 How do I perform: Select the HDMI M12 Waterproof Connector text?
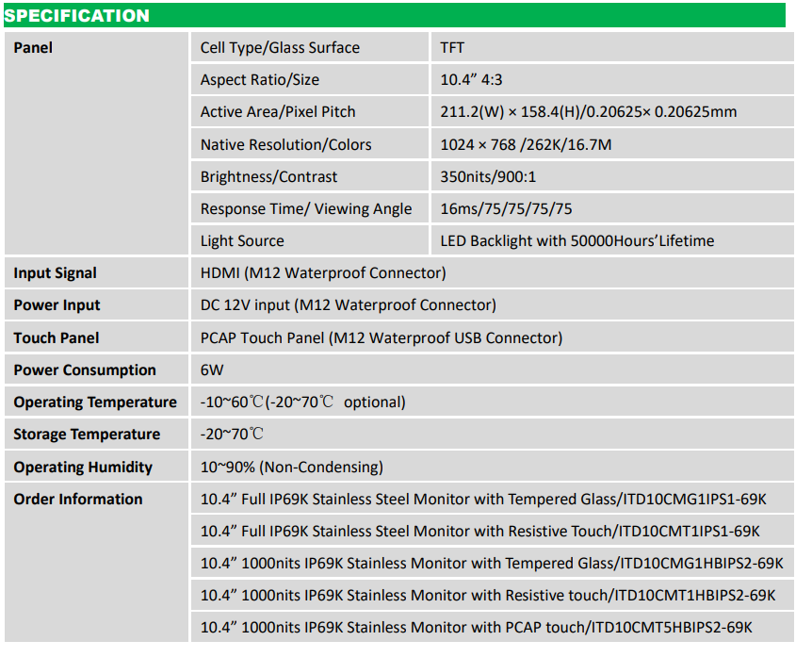pyautogui.click(x=322, y=273)
